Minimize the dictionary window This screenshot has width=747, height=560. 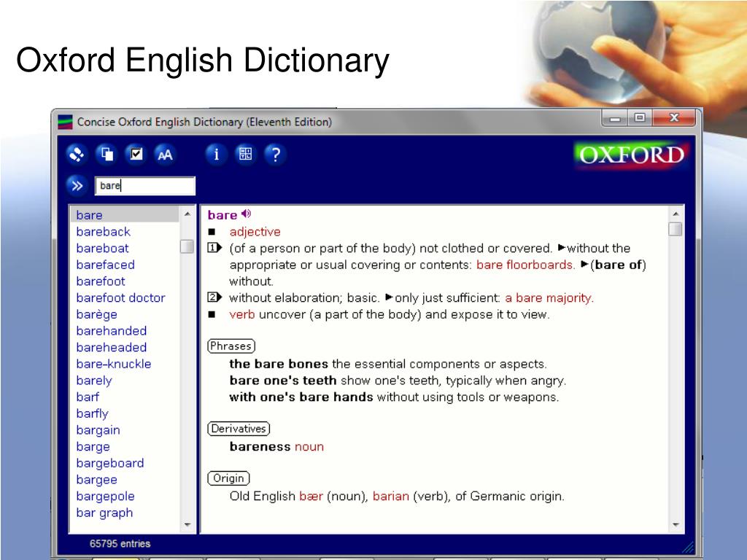(615, 118)
